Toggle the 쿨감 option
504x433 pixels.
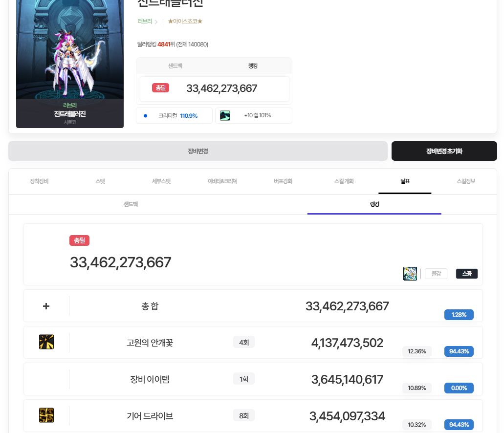click(x=436, y=274)
